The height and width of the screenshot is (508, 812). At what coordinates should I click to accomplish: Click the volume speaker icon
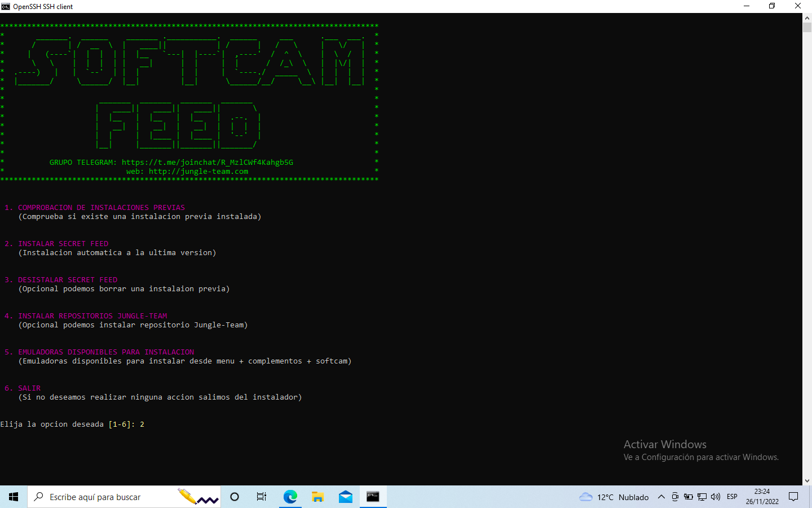click(x=716, y=497)
